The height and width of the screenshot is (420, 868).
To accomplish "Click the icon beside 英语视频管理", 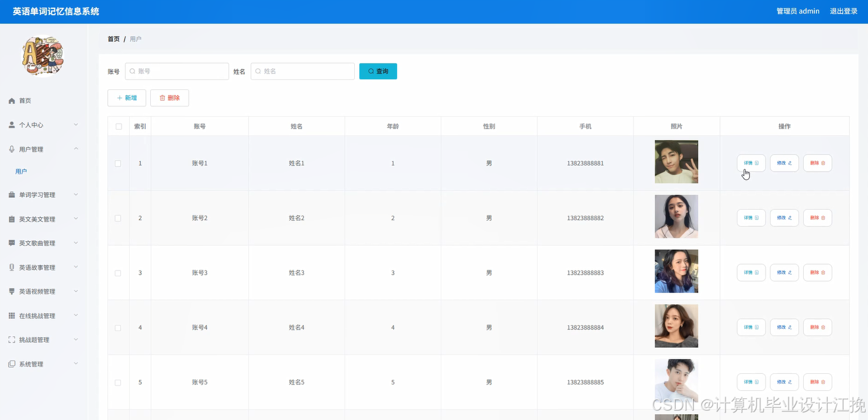I will coord(12,291).
